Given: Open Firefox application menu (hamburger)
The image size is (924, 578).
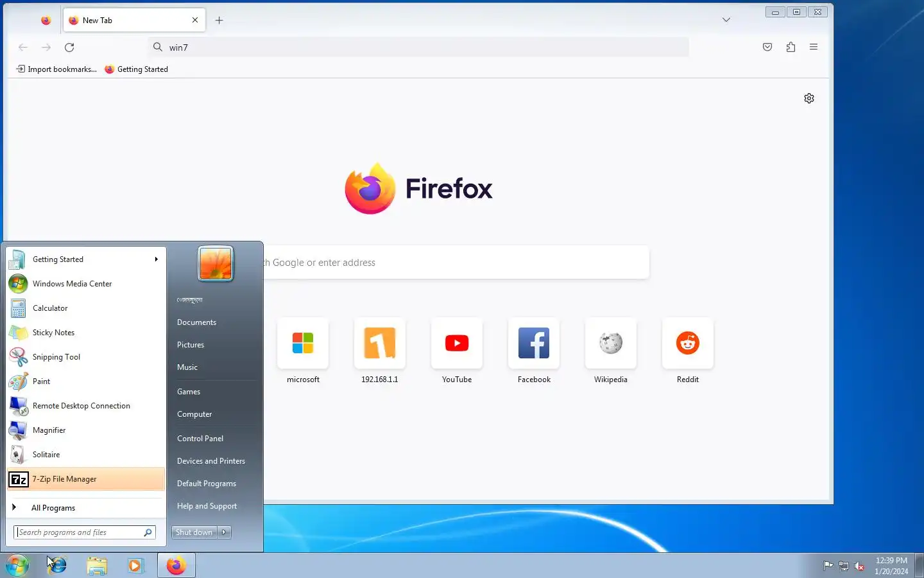Looking at the screenshot, I should pos(814,47).
